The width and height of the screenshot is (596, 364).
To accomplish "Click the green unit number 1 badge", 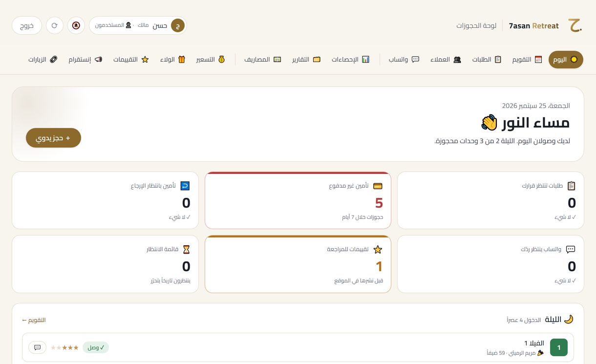I will [559, 347].
